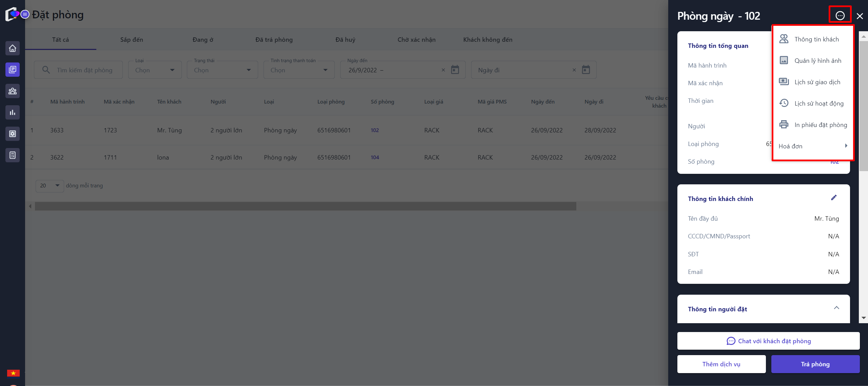
Task: Clear the Ngày đến date value
Action: coord(443,70)
